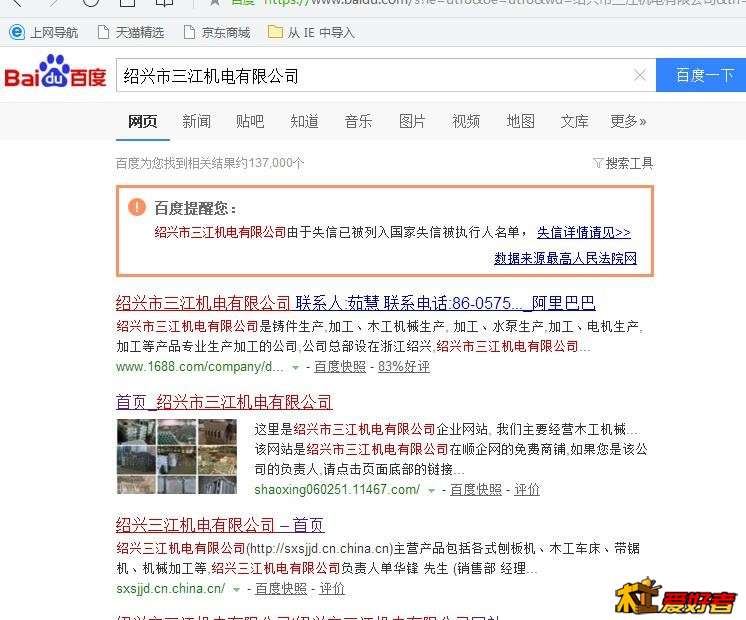This screenshot has width=746, height=620.
Task: Click the 百度一下 search button
Action: click(x=701, y=75)
